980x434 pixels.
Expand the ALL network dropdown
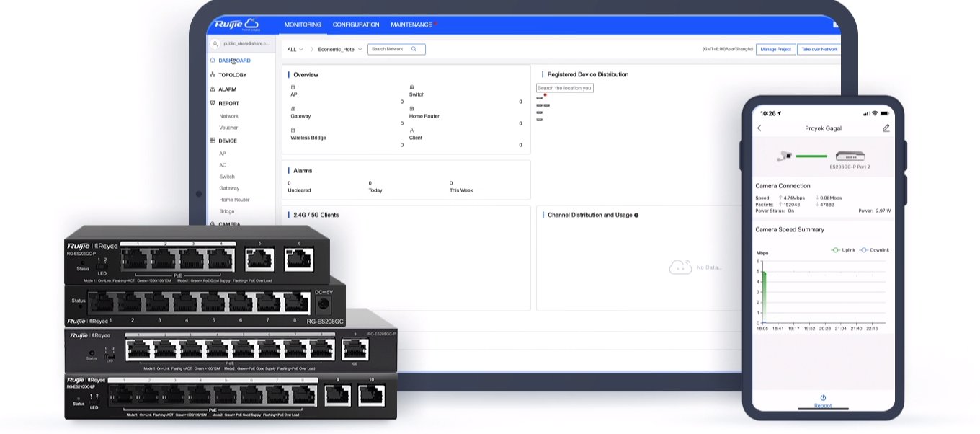(x=295, y=50)
